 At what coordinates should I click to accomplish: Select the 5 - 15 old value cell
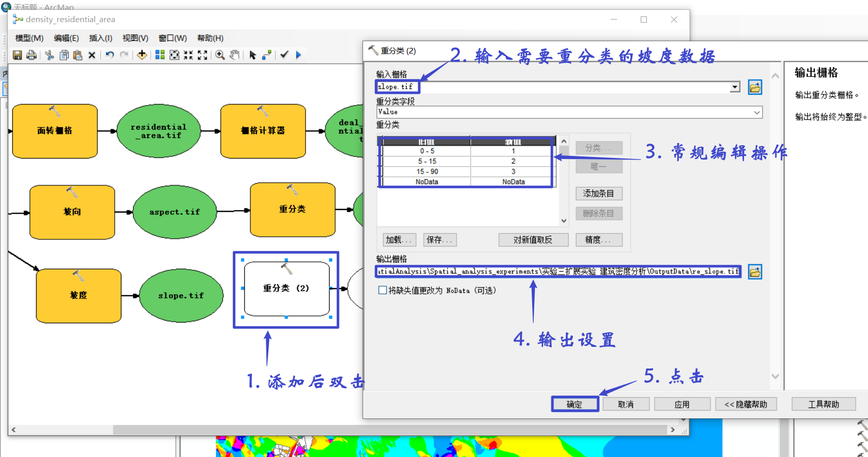(427, 161)
